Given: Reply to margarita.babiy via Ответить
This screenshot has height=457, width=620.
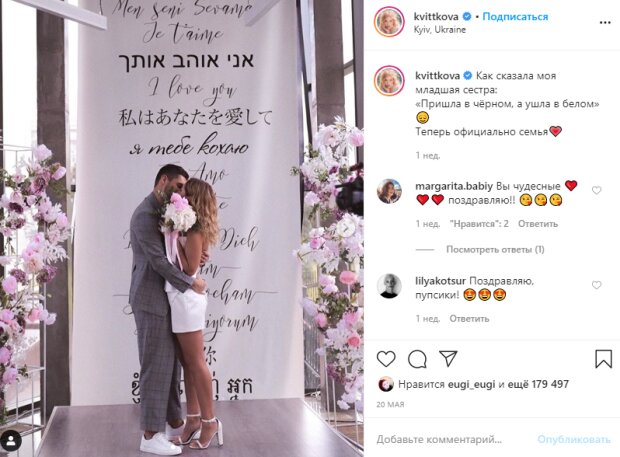Looking at the screenshot, I should pyautogui.click(x=538, y=224).
